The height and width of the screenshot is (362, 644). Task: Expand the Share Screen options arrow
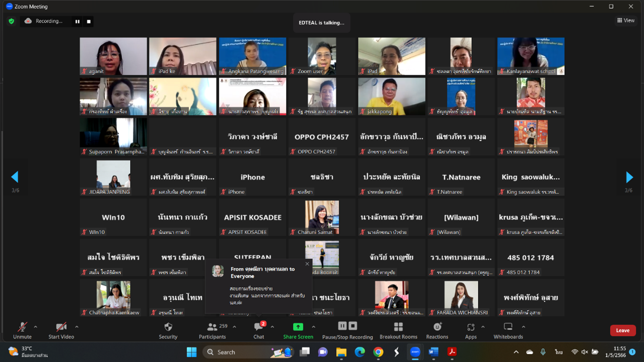click(314, 327)
